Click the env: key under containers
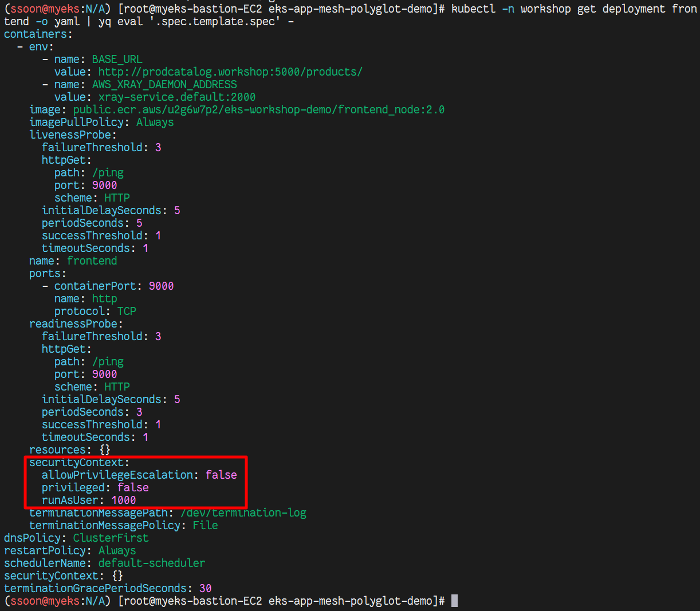The image size is (700, 611). click(41, 47)
